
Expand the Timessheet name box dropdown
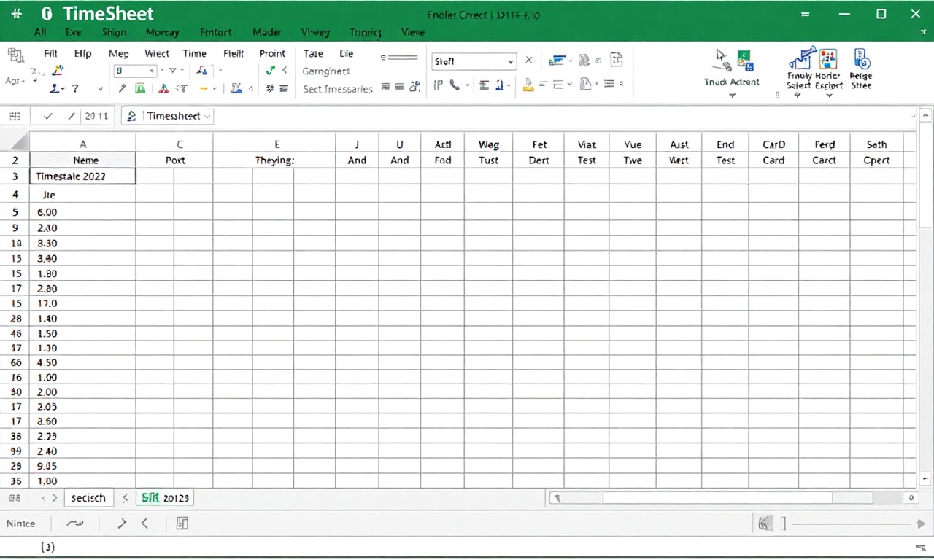[x=208, y=116]
